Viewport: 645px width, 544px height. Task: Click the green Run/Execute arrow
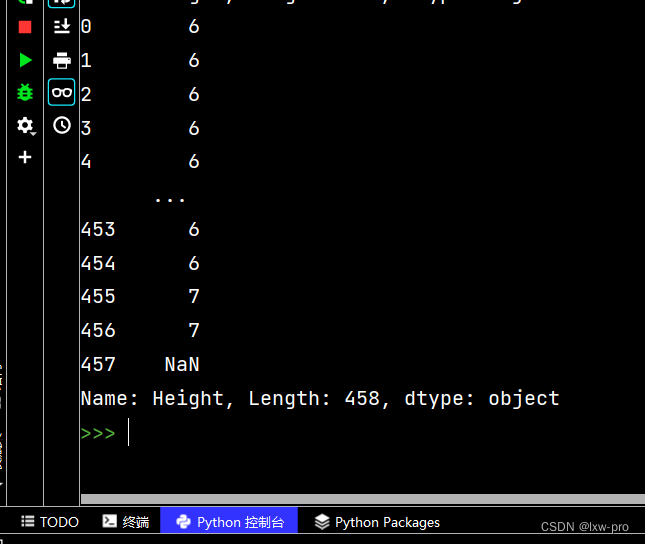(26, 60)
